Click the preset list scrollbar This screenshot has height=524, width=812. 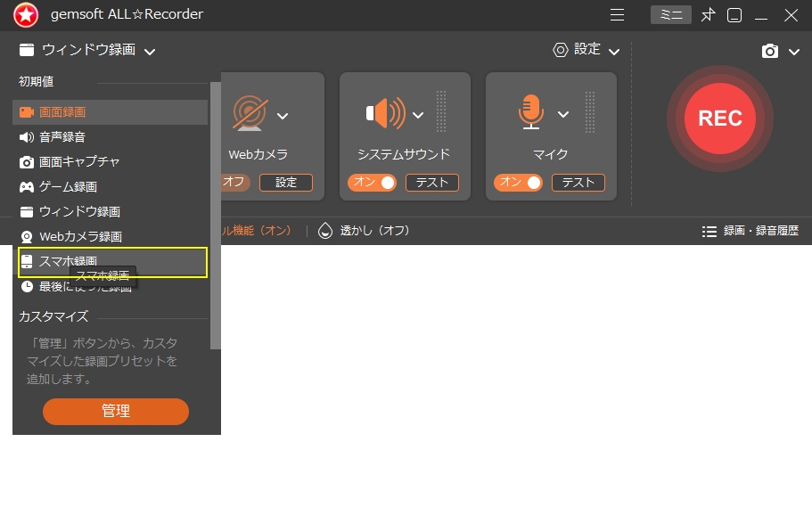pos(215,214)
